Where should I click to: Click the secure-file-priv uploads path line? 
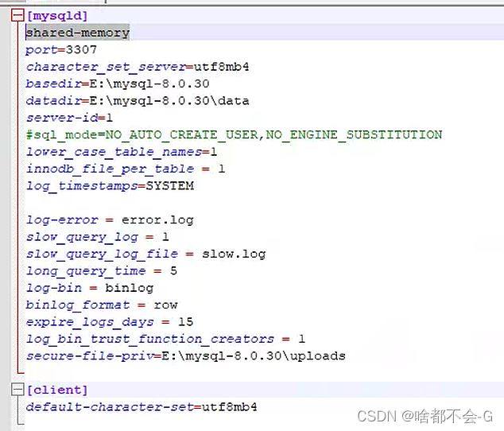186,356
